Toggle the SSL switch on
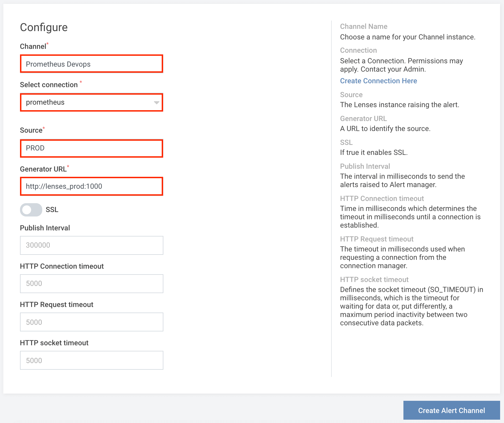This screenshot has width=504, height=423. tap(31, 210)
